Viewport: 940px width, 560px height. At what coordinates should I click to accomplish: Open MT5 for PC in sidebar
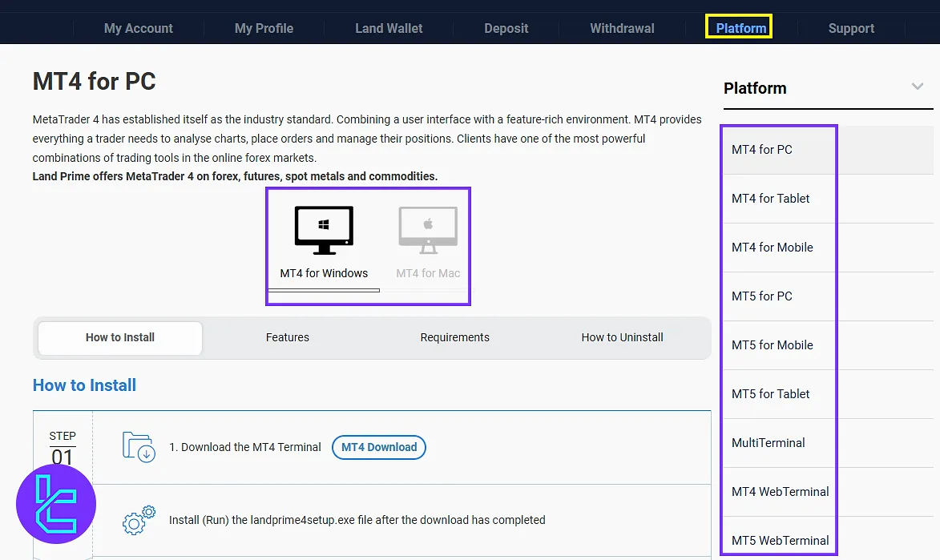coord(762,296)
